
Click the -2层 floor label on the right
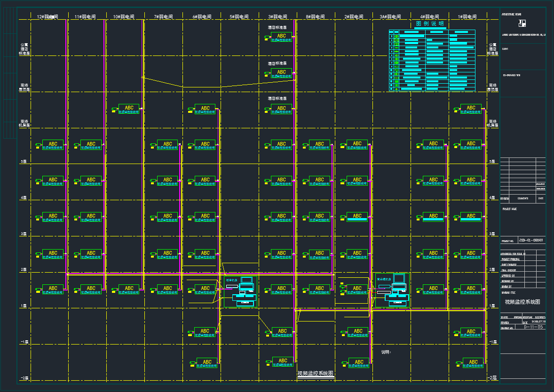492,378
